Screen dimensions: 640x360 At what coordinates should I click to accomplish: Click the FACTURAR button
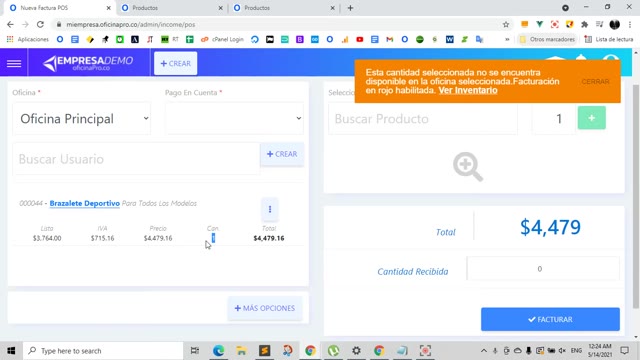[550, 319]
